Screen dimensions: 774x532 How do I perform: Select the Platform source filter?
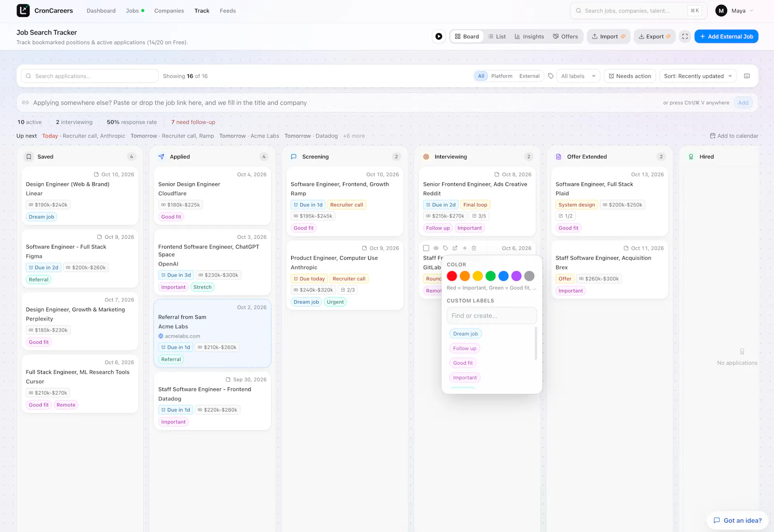click(502, 76)
